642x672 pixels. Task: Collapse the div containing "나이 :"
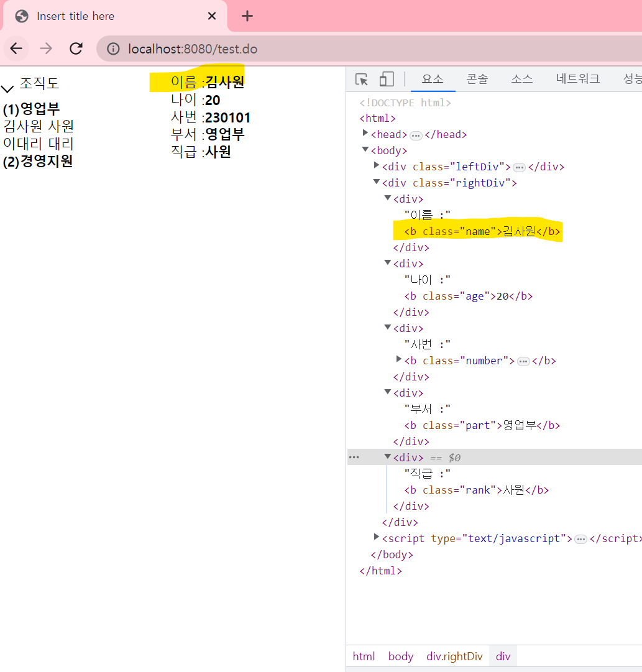coord(387,263)
